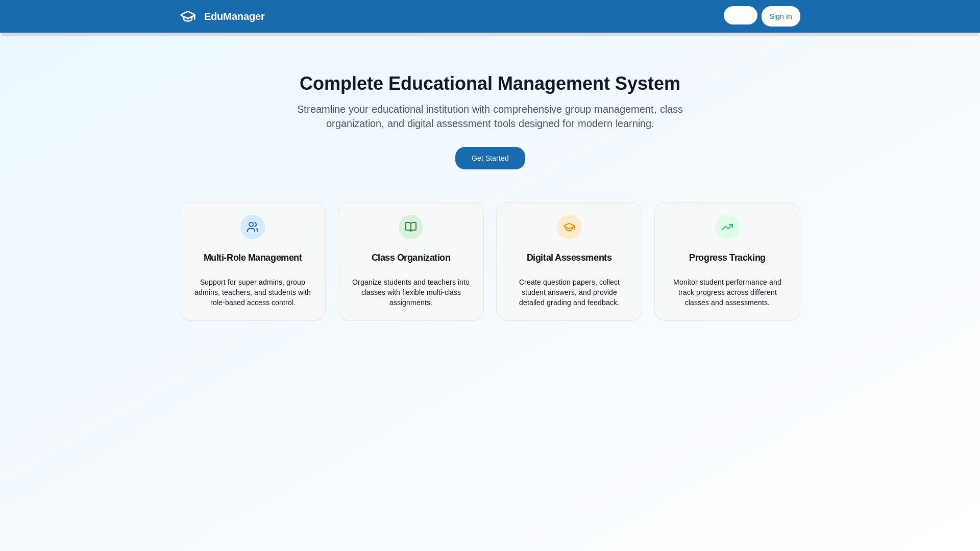Click the Get Started button
The height and width of the screenshot is (551, 980).
coord(490,158)
